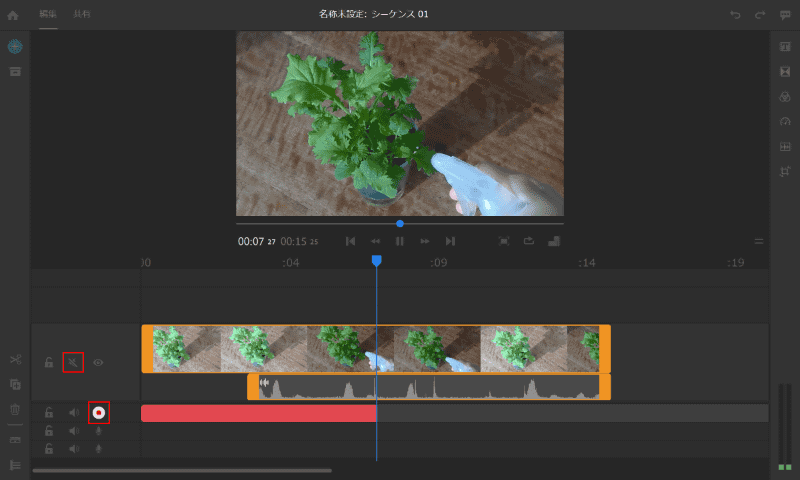The height and width of the screenshot is (480, 800).
Task: Click the trash delete icon
Action: (15, 409)
